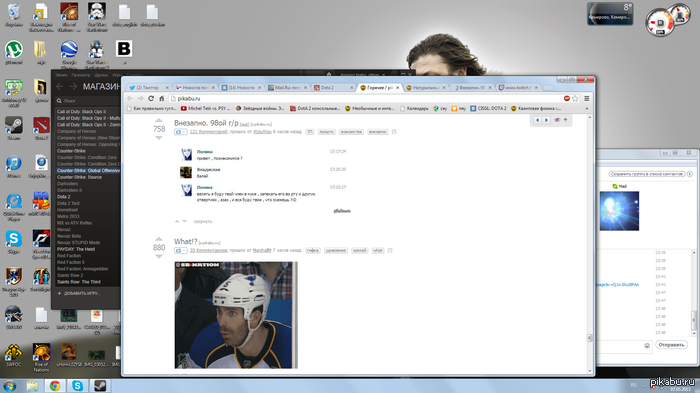Open the Просмотр menu in Steam
Viewport: 700px width, 393px height.
click(x=81, y=75)
